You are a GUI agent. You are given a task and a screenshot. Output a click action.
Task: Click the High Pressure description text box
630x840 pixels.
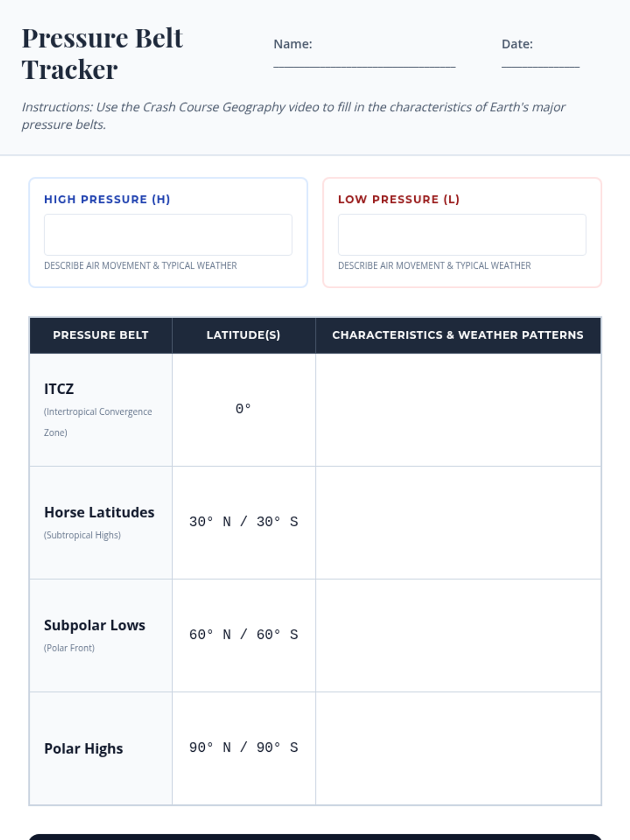point(168,235)
